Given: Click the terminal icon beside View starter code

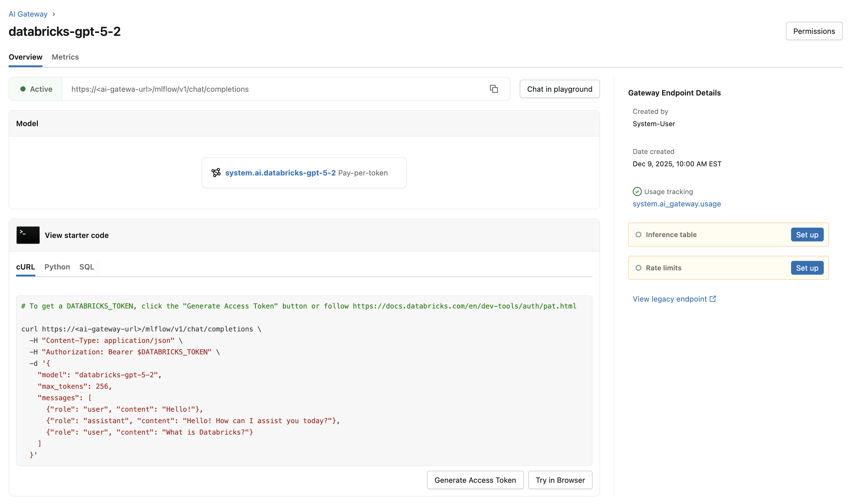Looking at the screenshot, I should 28,235.
